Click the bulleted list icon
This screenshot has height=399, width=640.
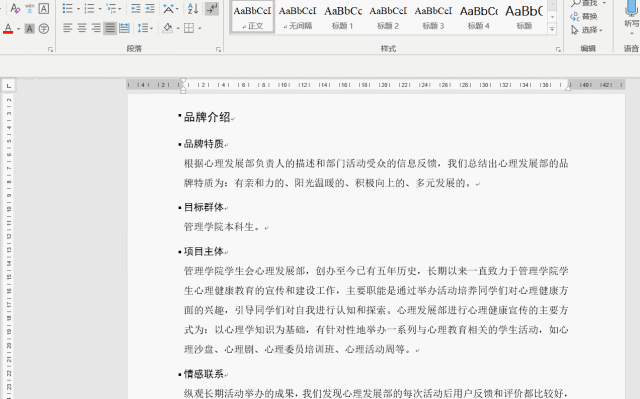[x=68, y=9]
